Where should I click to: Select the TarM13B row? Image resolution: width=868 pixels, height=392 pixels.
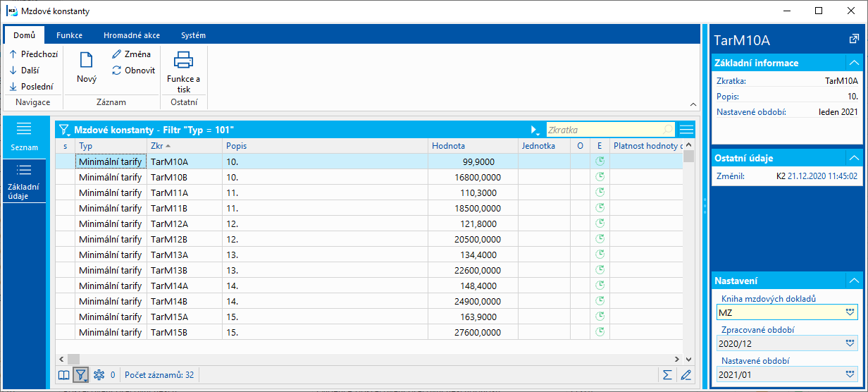point(369,270)
